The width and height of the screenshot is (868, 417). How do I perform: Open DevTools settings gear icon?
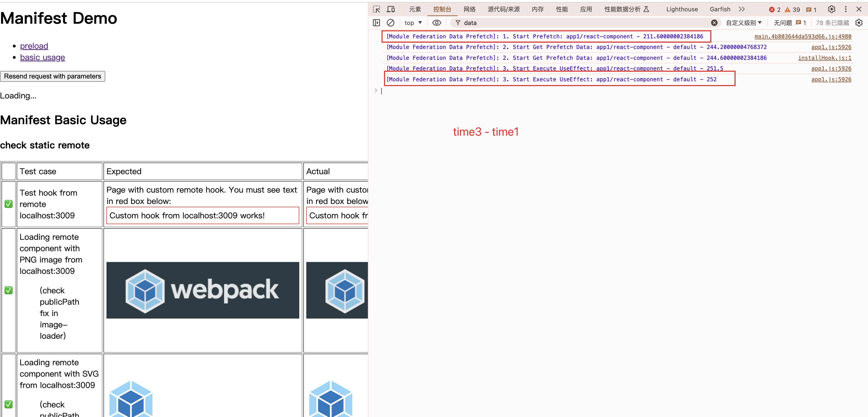pos(831,9)
